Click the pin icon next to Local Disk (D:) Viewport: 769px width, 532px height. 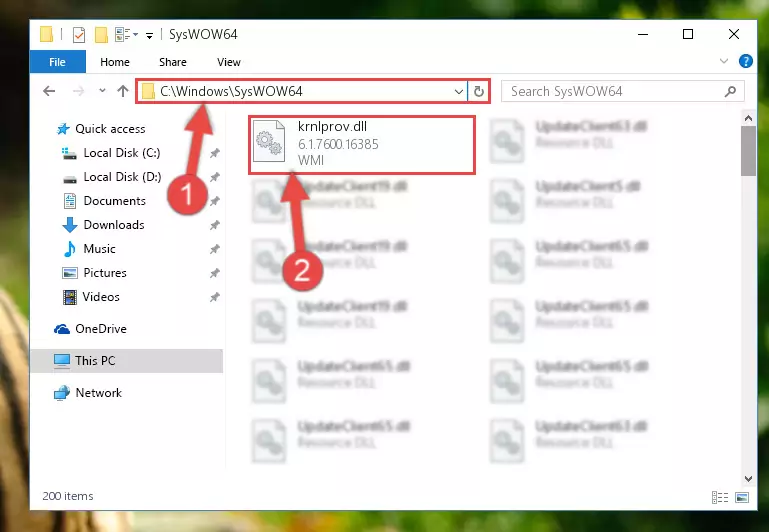[x=214, y=177]
